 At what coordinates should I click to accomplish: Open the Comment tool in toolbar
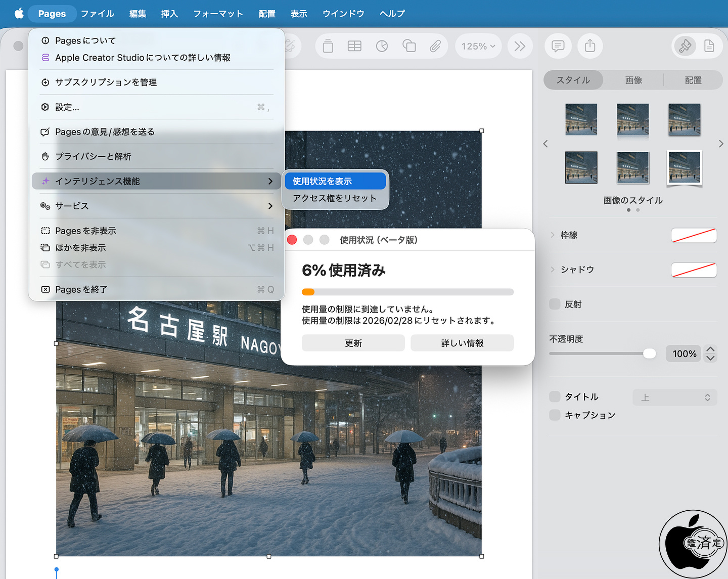click(x=558, y=47)
